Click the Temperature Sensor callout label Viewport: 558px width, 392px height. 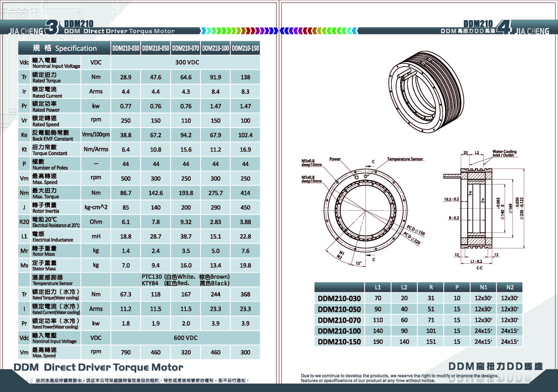pos(405,159)
